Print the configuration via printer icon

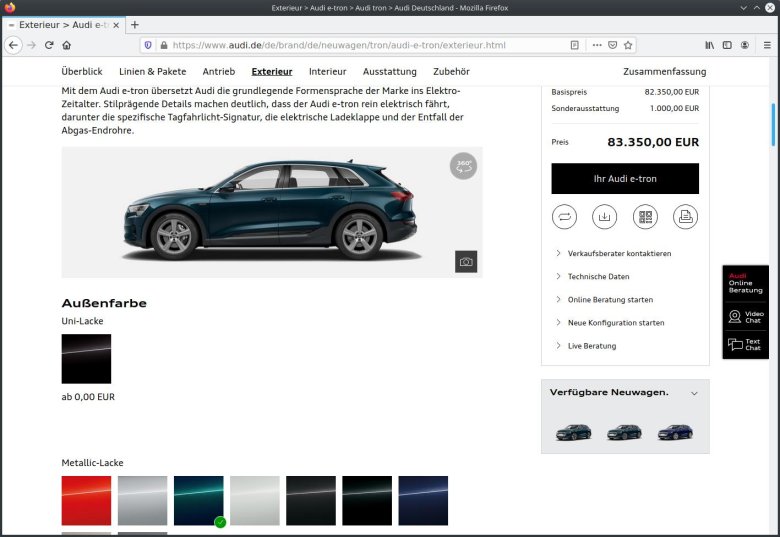(685, 216)
